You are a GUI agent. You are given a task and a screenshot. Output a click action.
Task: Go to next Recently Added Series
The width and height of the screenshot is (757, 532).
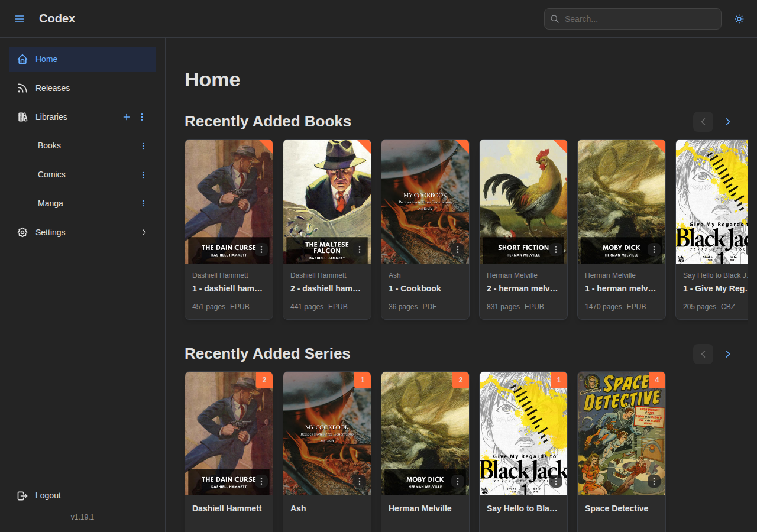728,354
